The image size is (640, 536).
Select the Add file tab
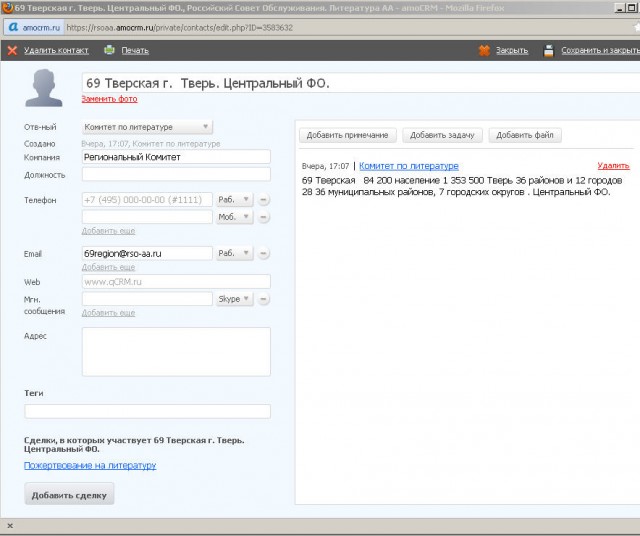click(x=526, y=135)
